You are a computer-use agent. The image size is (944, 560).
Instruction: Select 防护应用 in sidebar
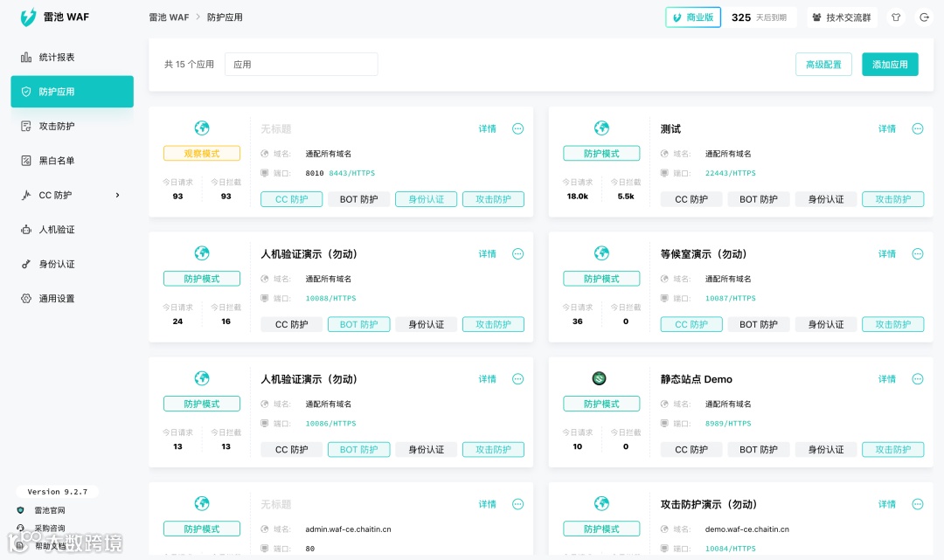click(73, 92)
